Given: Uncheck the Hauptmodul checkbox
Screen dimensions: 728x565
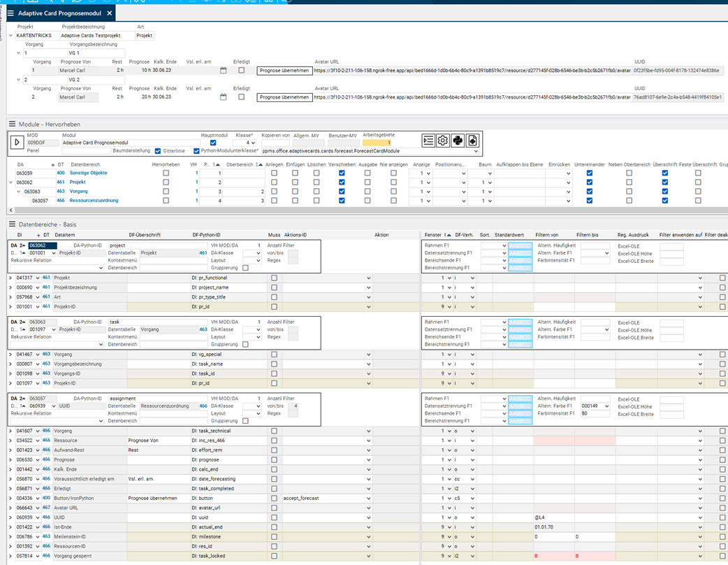Looking at the screenshot, I should click(213, 143).
